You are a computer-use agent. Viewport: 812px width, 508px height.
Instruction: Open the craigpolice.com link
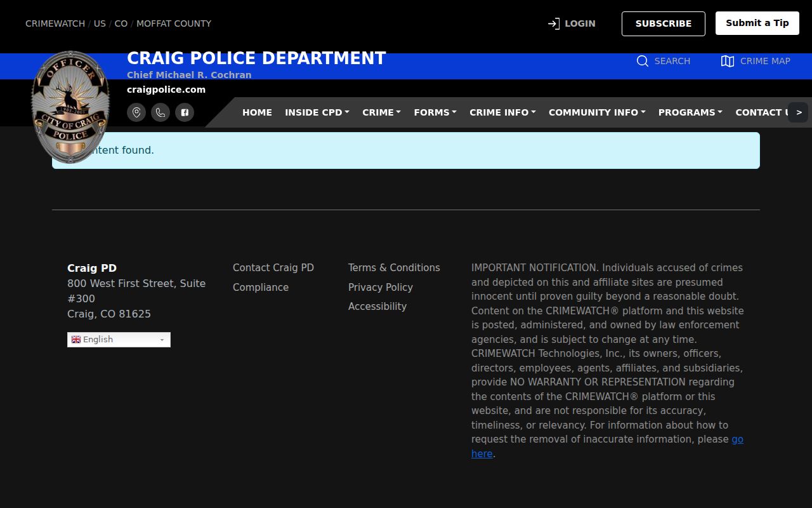(166, 90)
